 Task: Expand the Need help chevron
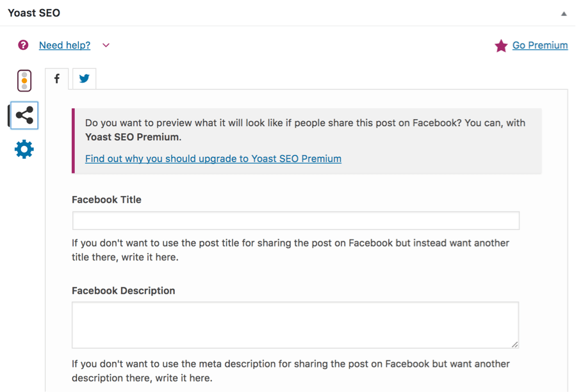[106, 45]
